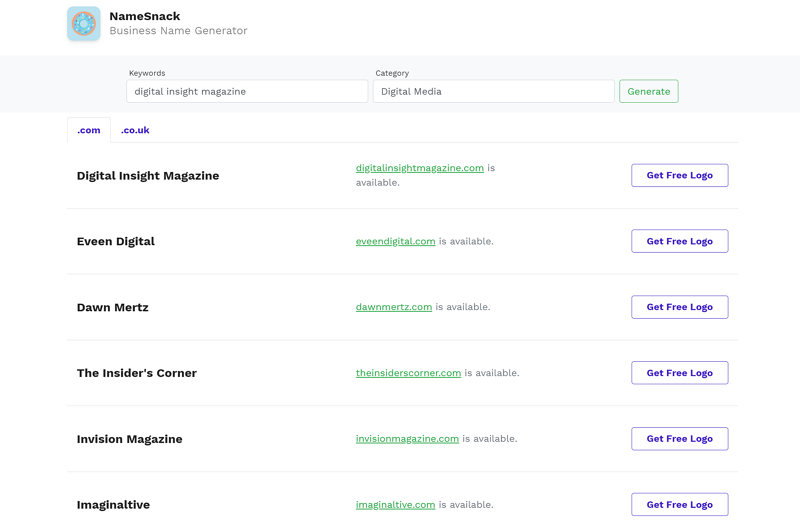
Task: Switch to the .co.uk tab
Action: [135, 130]
